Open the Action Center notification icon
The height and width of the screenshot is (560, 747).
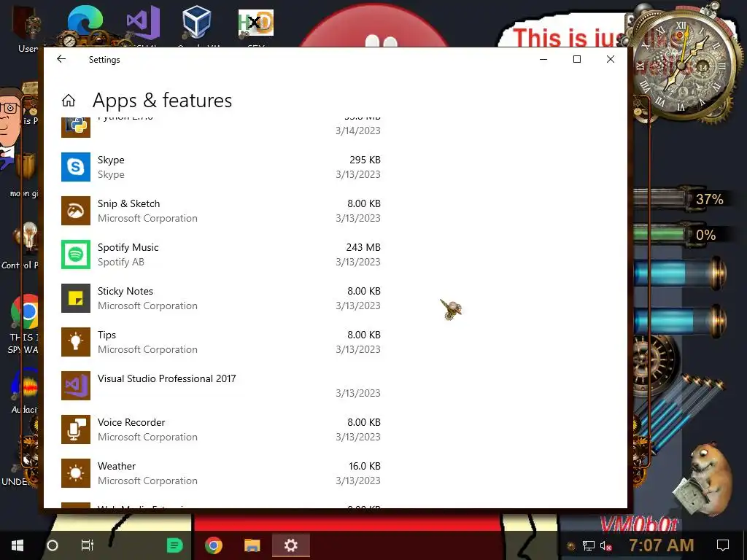[x=723, y=545]
